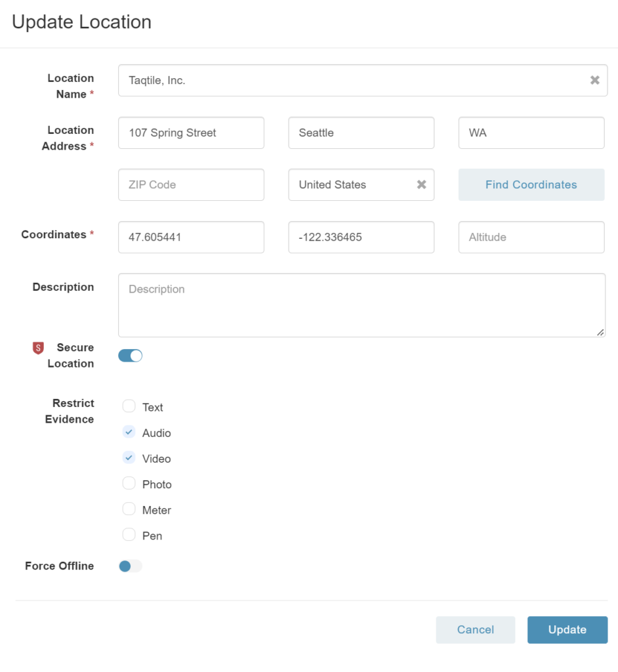The height and width of the screenshot is (672, 618).
Task: Clear the Location Name field with X icon
Action: tap(594, 80)
